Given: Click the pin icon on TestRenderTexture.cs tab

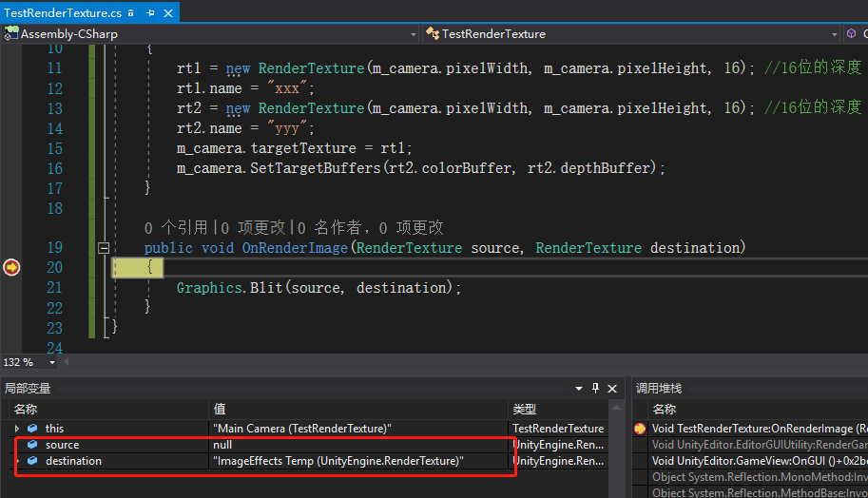Looking at the screenshot, I should click(x=150, y=12).
